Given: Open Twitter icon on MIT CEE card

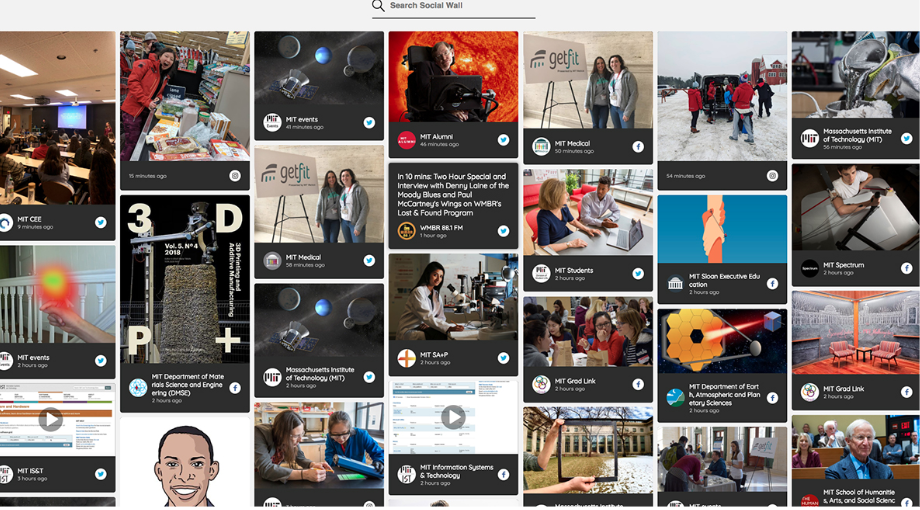Looking at the screenshot, I should 101,222.
